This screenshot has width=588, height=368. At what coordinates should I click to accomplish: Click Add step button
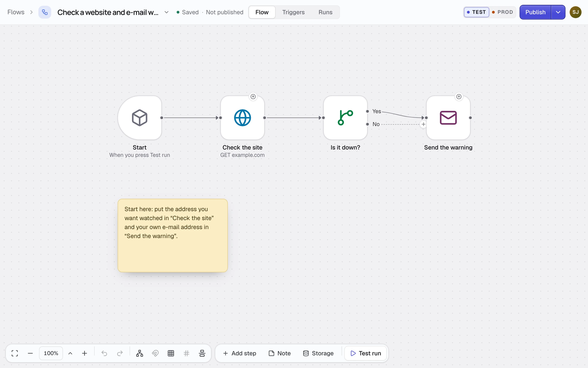(x=240, y=353)
